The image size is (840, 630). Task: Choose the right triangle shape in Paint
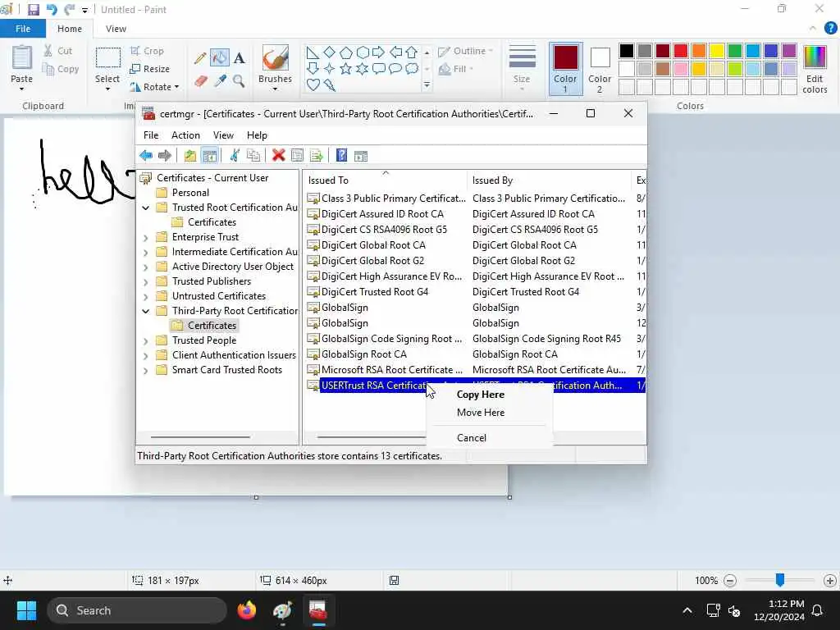313,52
